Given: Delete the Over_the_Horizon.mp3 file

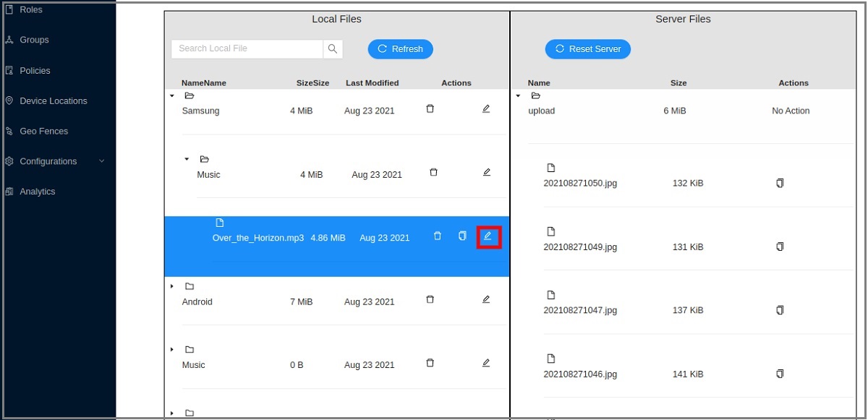Looking at the screenshot, I should tap(437, 236).
